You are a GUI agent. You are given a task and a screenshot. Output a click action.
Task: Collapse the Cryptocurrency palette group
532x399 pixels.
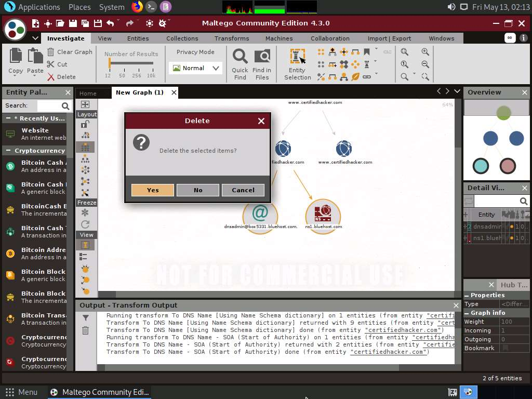(8, 151)
